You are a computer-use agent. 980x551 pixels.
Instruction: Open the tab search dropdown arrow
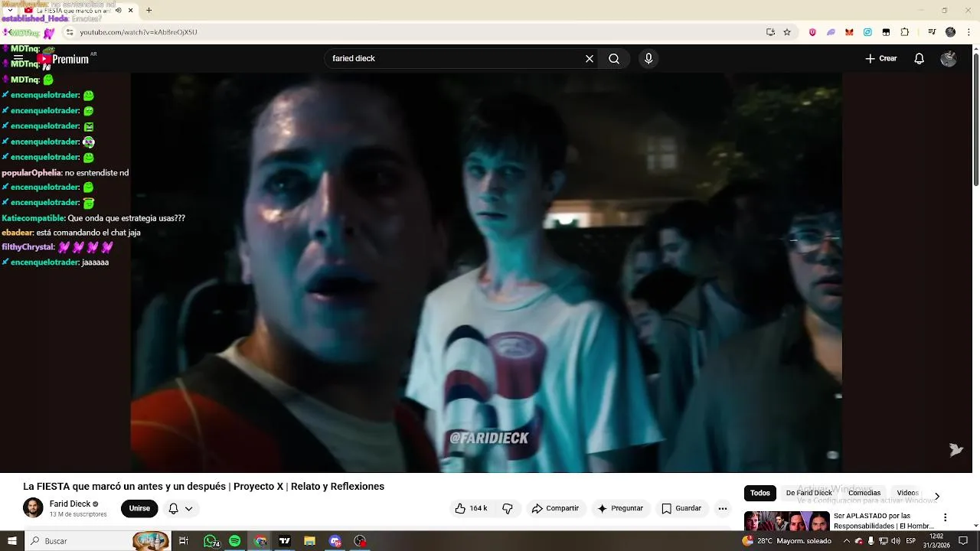[x=8, y=10]
